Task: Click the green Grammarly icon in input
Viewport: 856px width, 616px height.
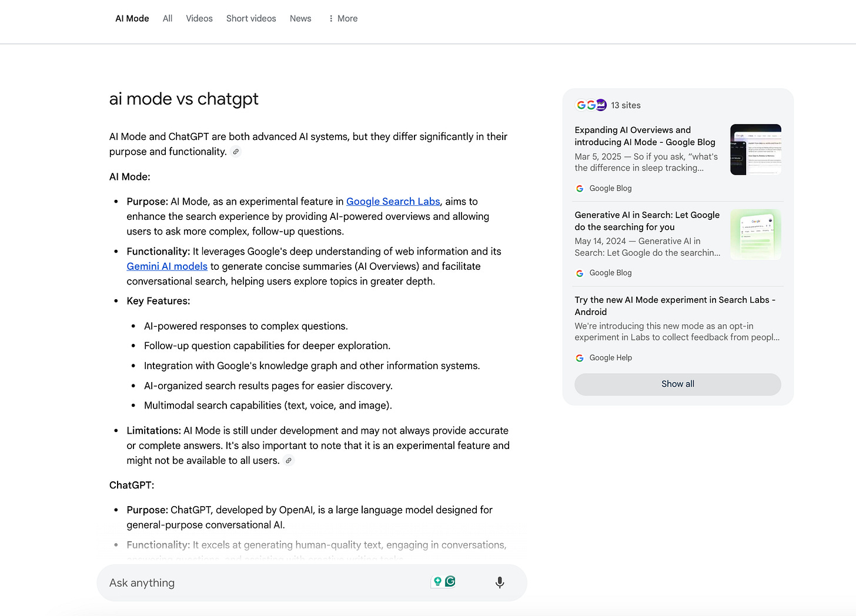Action: coord(450,581)
